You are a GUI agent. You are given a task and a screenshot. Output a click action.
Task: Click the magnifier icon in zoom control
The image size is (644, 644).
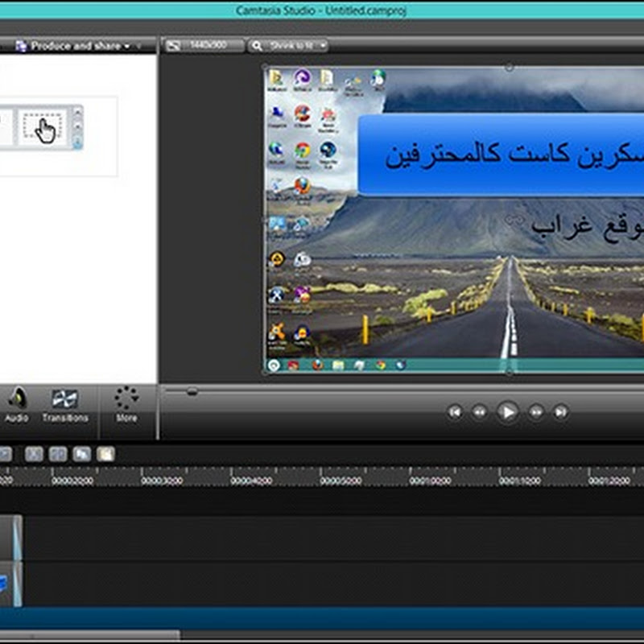[x=257, y=46]
